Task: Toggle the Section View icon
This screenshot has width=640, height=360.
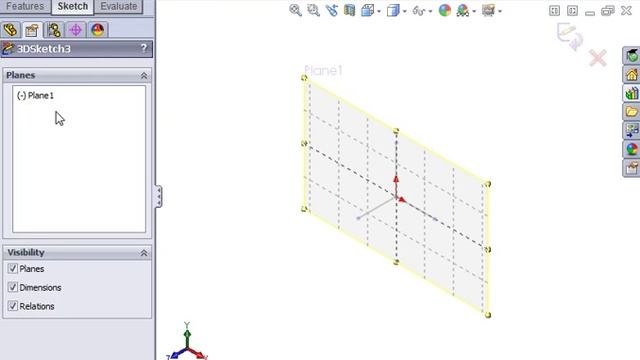Action: click(349, 10)
